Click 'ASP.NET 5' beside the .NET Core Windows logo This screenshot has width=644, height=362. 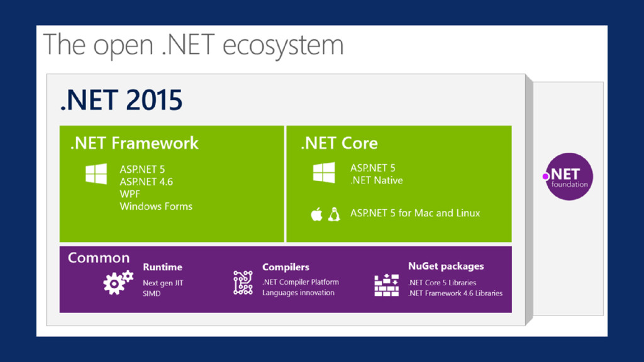(372, 168)
